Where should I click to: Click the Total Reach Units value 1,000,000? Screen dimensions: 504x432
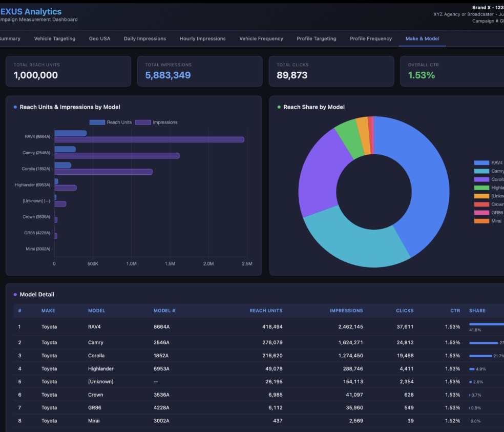[36, 75]
